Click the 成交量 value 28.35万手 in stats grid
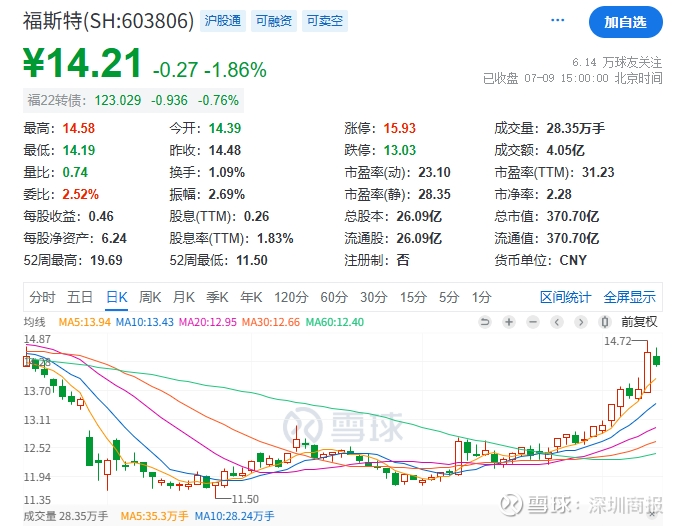 575,128
